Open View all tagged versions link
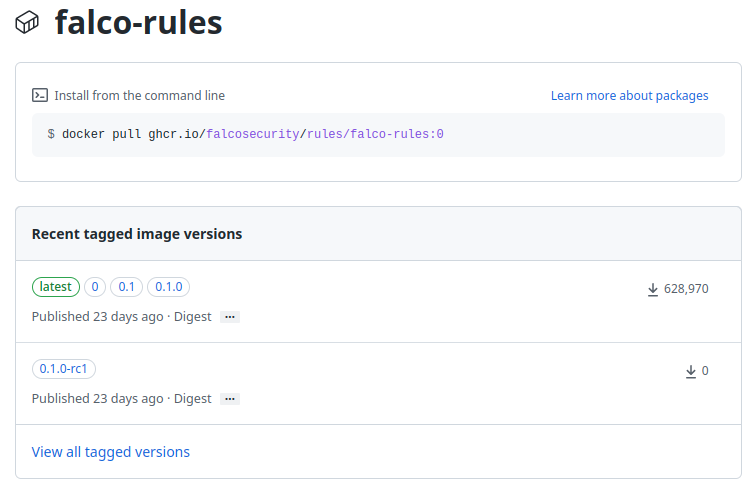752x487 pixels. [x=111, y=452]
